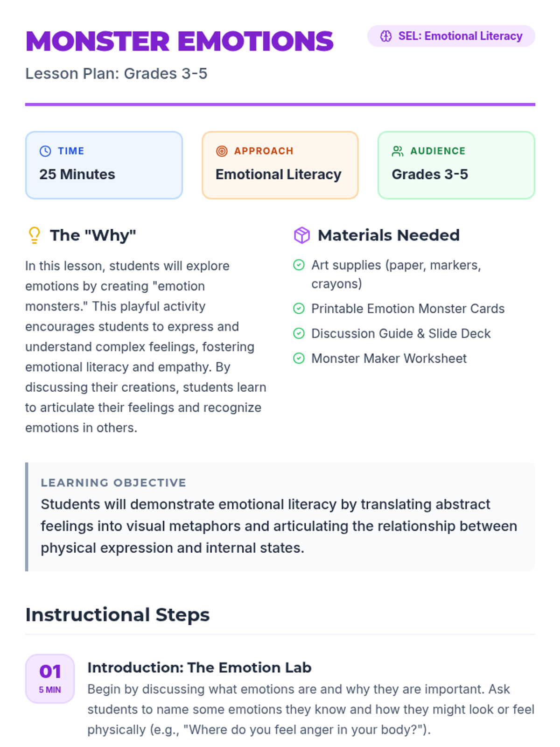Click the lightbulb icon beside The "Why"
560x747 pixels.
point(34,235)
